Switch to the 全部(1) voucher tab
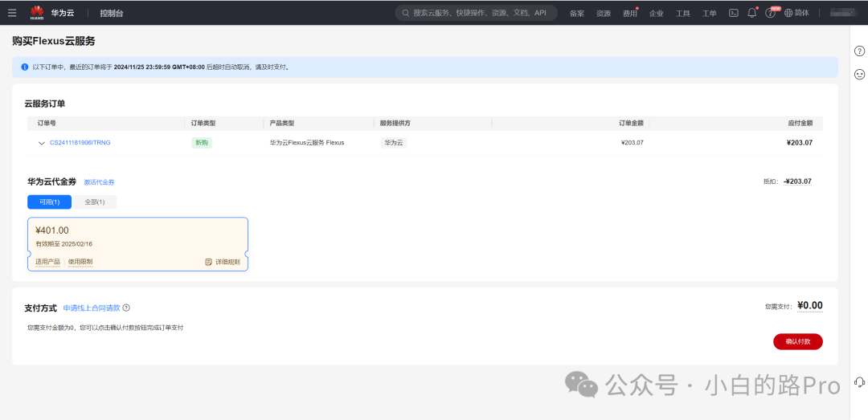 point(94,202)
